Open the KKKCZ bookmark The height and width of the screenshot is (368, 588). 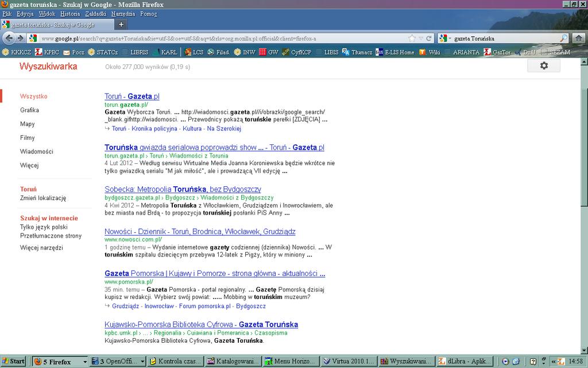[x=17, y=52]
